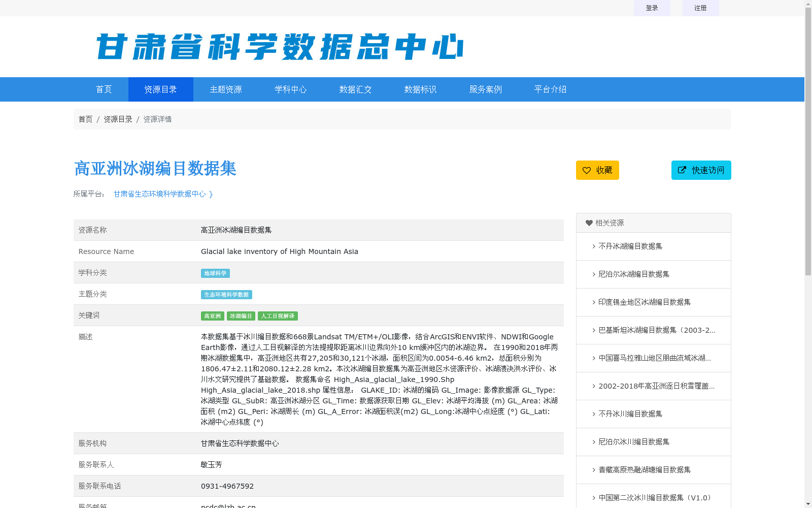Expand chevron next to 中国喜马拉雅山地区朋曲流域冰湖
Image resolution: width=812 pixels, height=508 pixels.
click(x=594, y=358)
